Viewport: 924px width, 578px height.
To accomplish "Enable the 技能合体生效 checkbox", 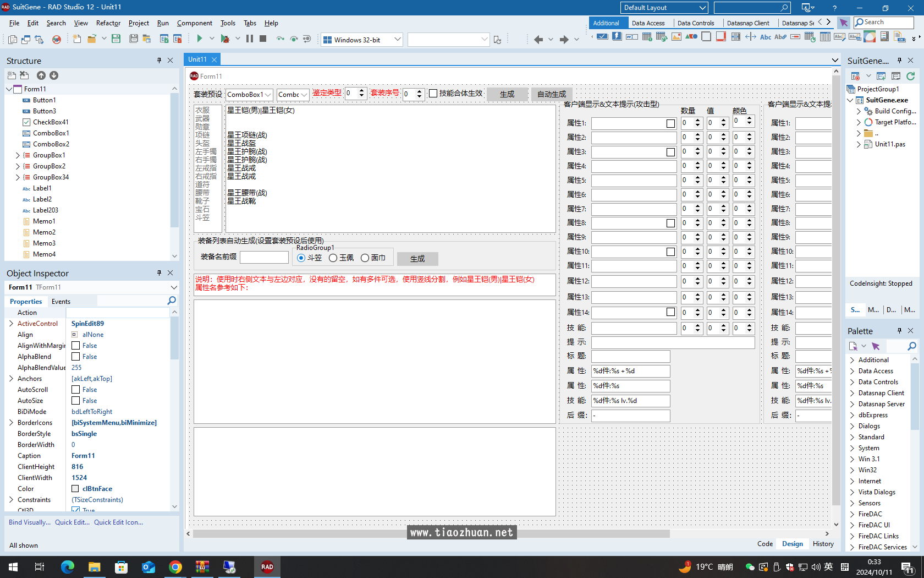I will [433, 93].
